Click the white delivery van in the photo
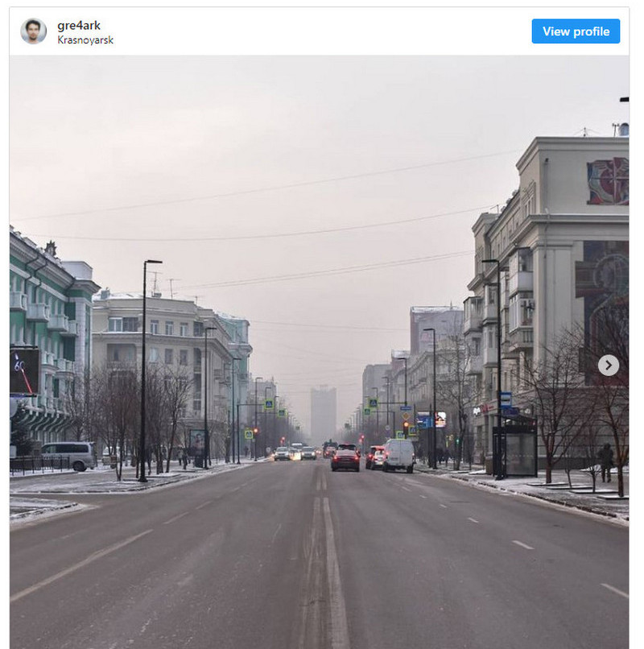The image size is (644, 649). click(398, 455)
